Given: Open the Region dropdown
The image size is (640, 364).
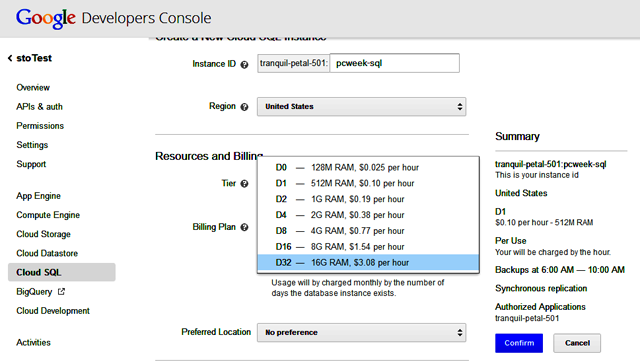Looking at the screenshot, I should [x=361, y=107].
